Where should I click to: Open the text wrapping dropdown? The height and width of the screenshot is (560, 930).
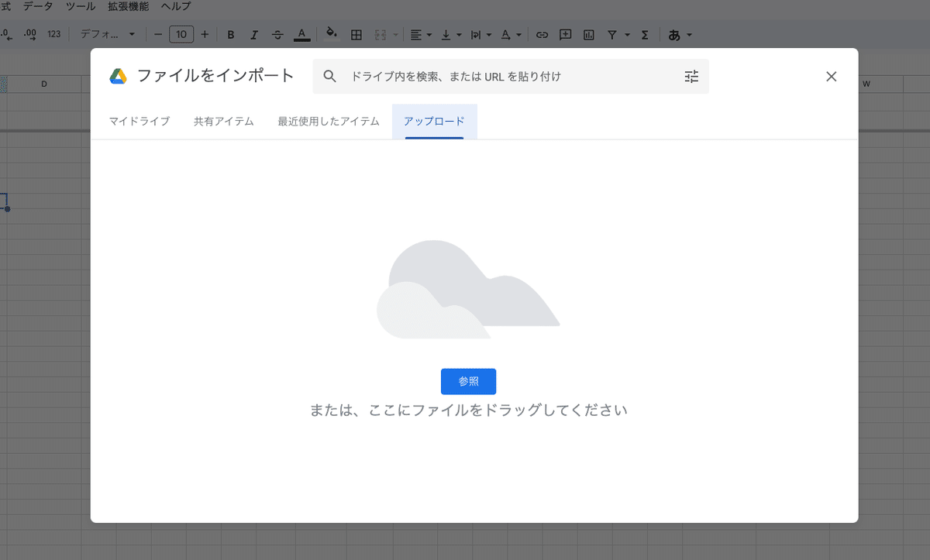[x=480, y=34]
